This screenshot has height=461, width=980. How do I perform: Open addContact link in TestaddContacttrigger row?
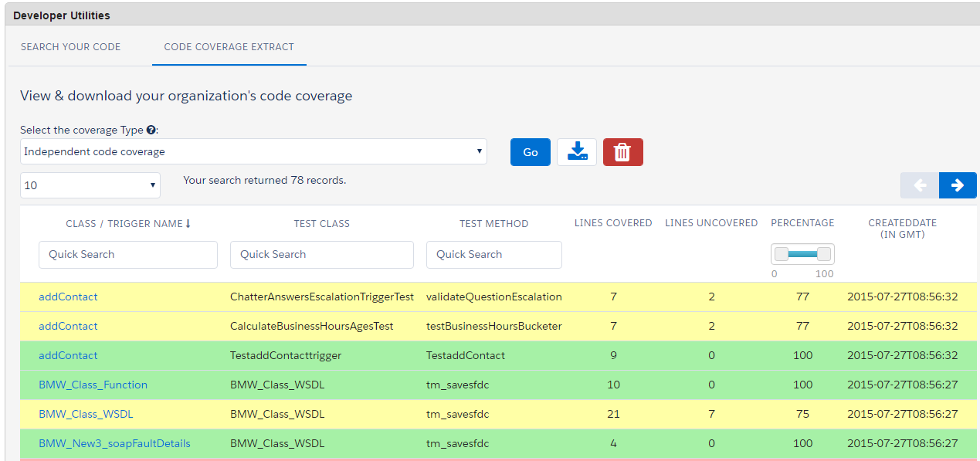(68, 355)
